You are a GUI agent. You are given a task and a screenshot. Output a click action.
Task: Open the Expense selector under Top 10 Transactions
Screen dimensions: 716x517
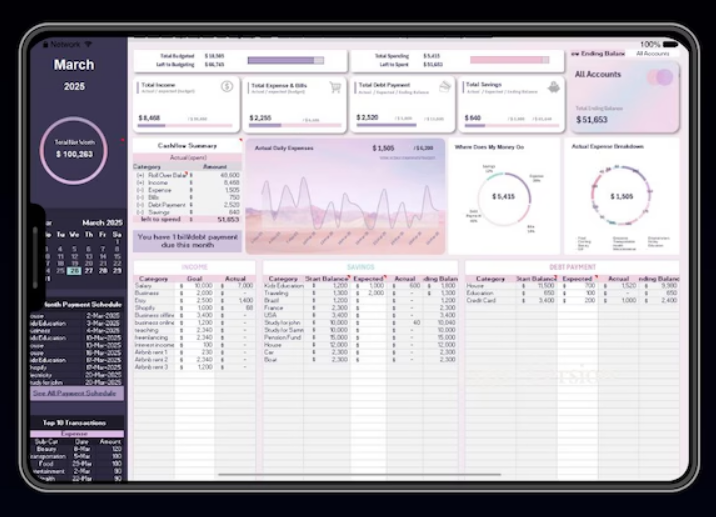click(x=77, y=433)
